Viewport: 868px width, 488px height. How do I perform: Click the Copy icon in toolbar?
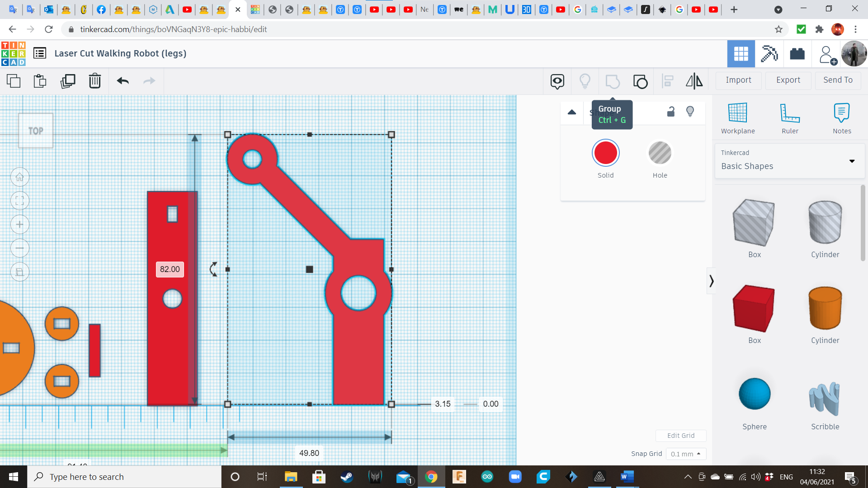[x=14, y=81]
